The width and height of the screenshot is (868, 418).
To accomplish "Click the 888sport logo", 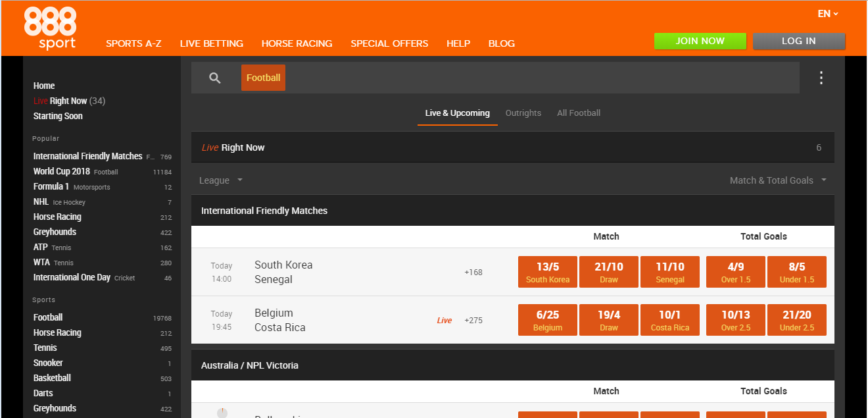I will coord(50,28).
